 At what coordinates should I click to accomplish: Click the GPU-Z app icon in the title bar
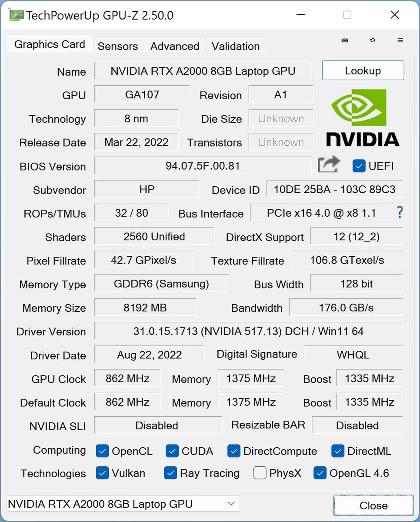pyautogui.click(x=16, y=15)
